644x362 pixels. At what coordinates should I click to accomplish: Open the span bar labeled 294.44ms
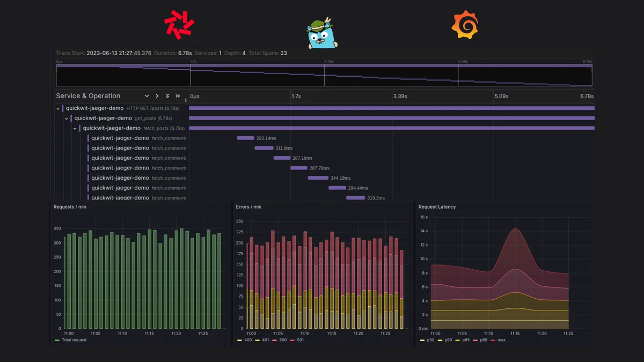[x=337, y=188]
